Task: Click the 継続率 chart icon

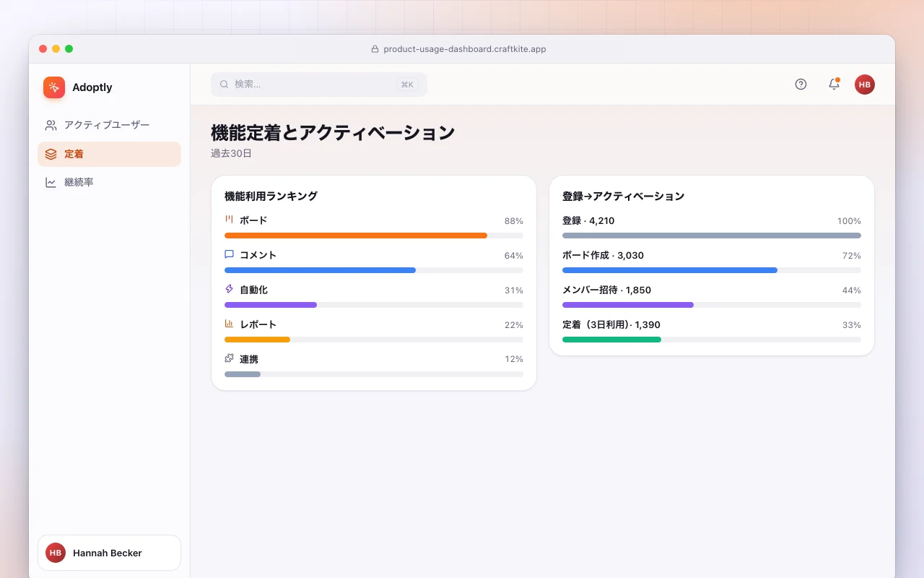Action: pyautogui.click(x=51, y=182)
